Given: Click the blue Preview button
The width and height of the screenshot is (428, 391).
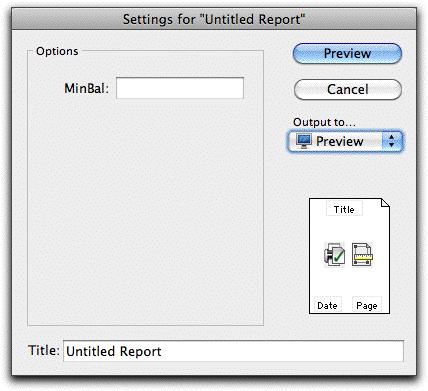Looking at the screenshot, I should point(347,53).
